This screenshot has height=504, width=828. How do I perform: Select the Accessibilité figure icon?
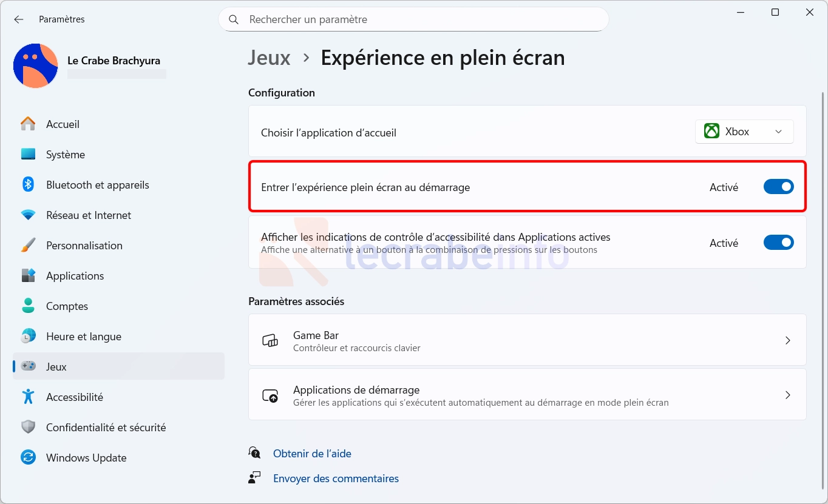[x=28, y=397]
